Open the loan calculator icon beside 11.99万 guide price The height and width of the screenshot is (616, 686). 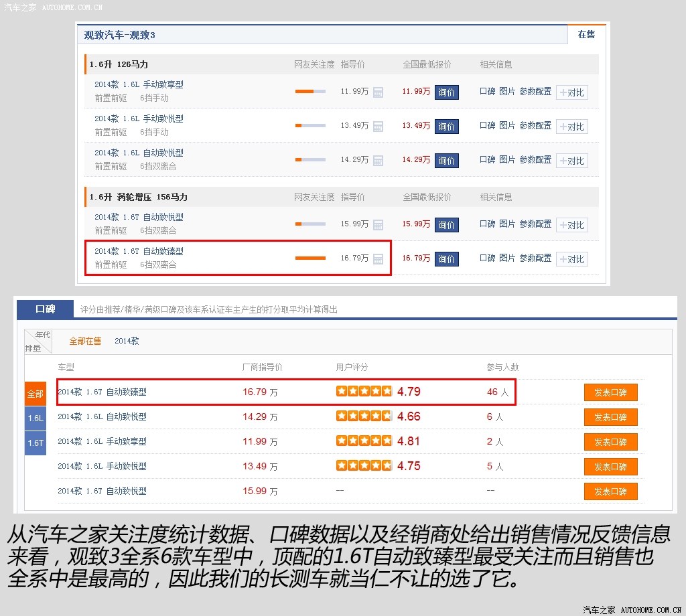click(378, 92)
